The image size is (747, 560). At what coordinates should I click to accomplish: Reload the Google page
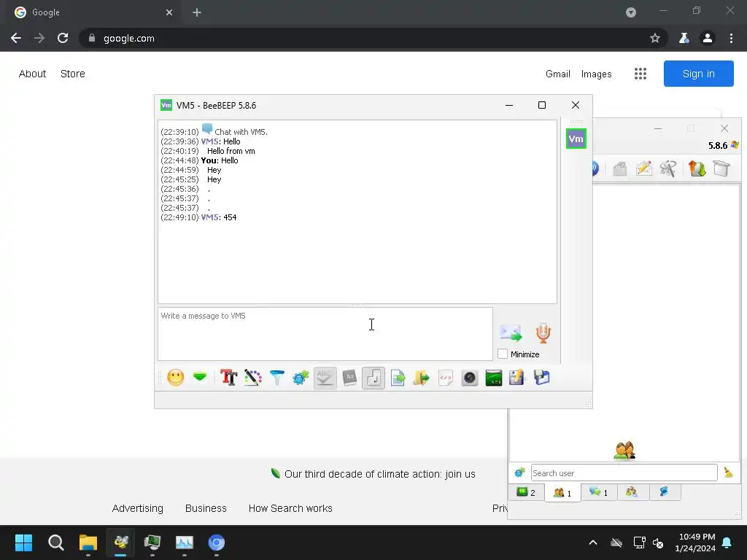63,38
